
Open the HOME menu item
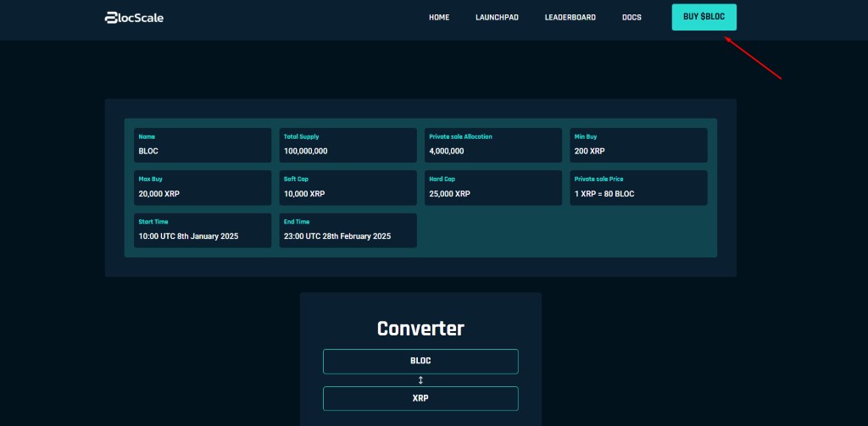[439, 17]
